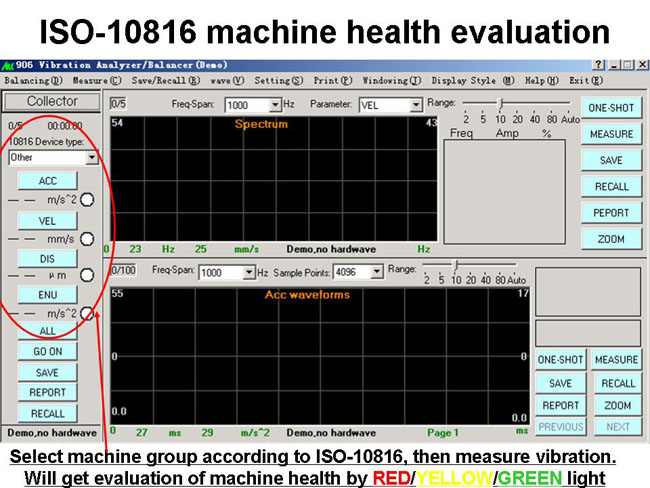Open the 10816 Device type dropdown
The width and height of the screenshot is (650, 488).
92,158
